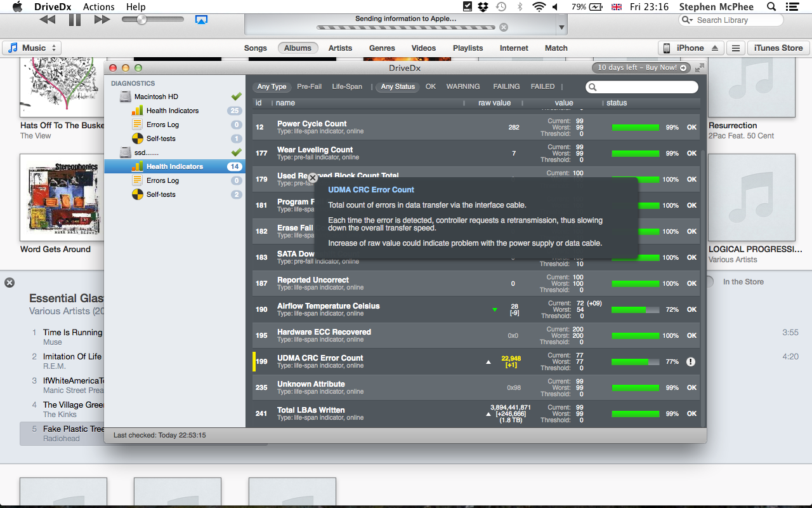The image size is (812, 508).
Task: Open Wi-Fi menu bar icon
Action: (539, 6)
